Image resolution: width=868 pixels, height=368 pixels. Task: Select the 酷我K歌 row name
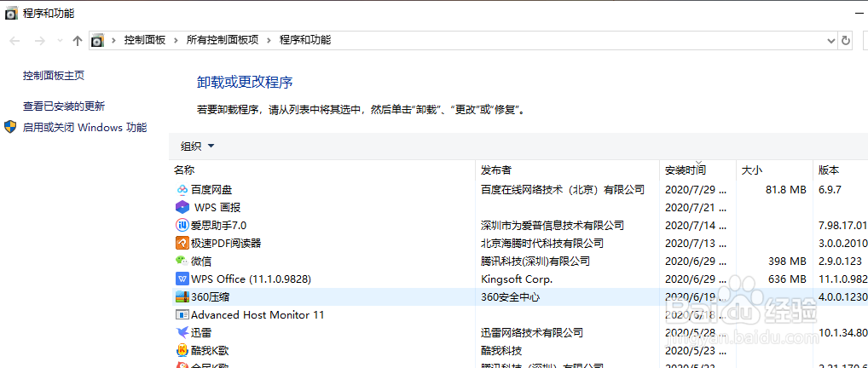click(210, 350)
